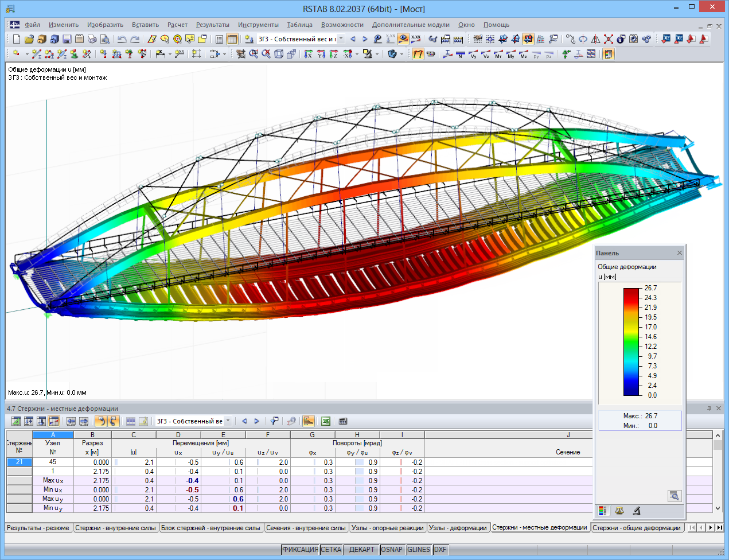The width and height of the screenshot is (729, 560).
Task: Toggle the highlighted deformation display icon
Action: 418,54
